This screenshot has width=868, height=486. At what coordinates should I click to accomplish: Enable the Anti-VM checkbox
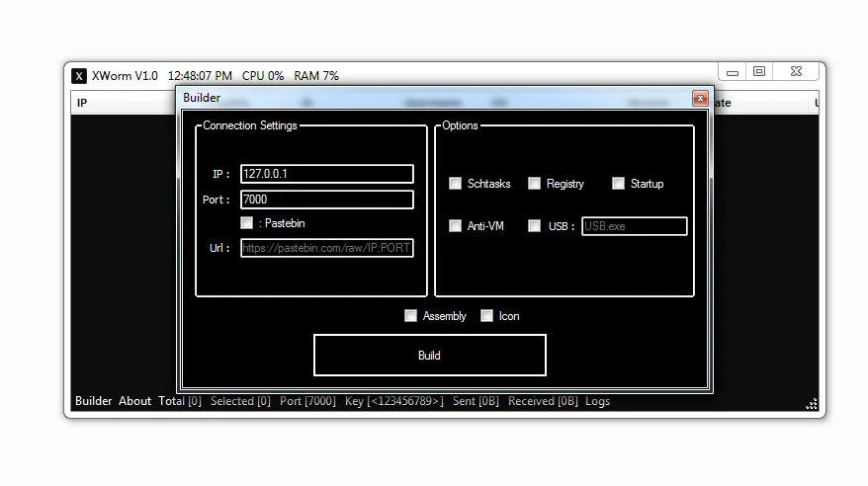pyautogui.click(x=456, y=226)
